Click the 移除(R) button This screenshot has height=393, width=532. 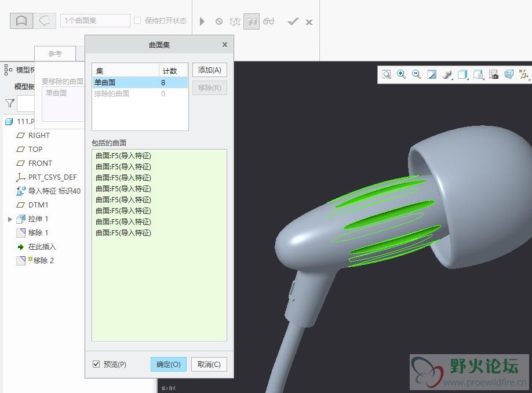point(209,88)
